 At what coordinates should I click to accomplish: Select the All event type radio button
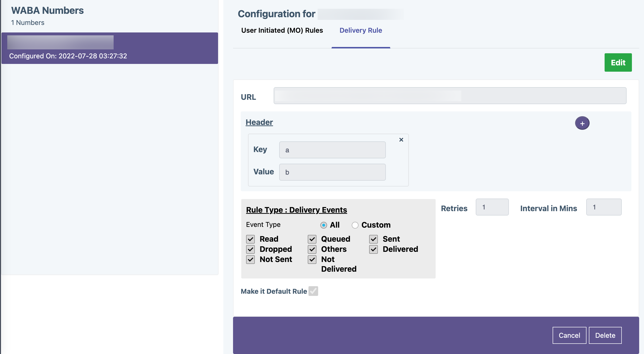[x=324, y=225]
